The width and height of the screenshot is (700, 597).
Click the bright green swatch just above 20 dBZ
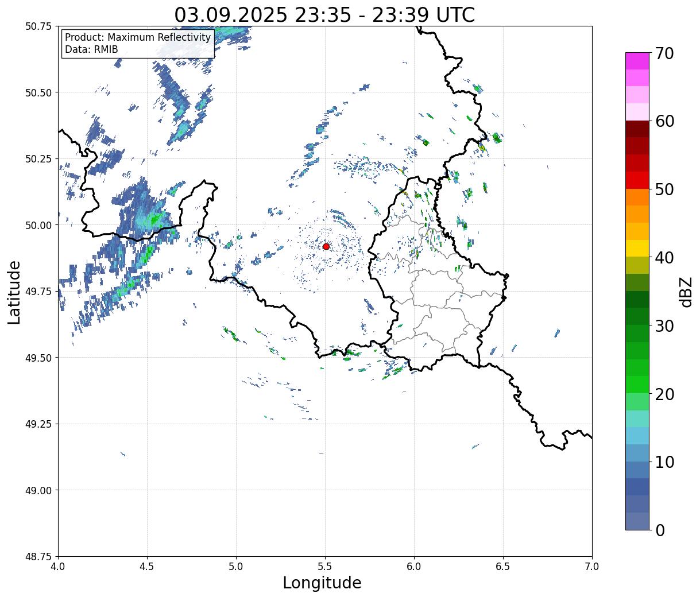[x=637, y=385]
